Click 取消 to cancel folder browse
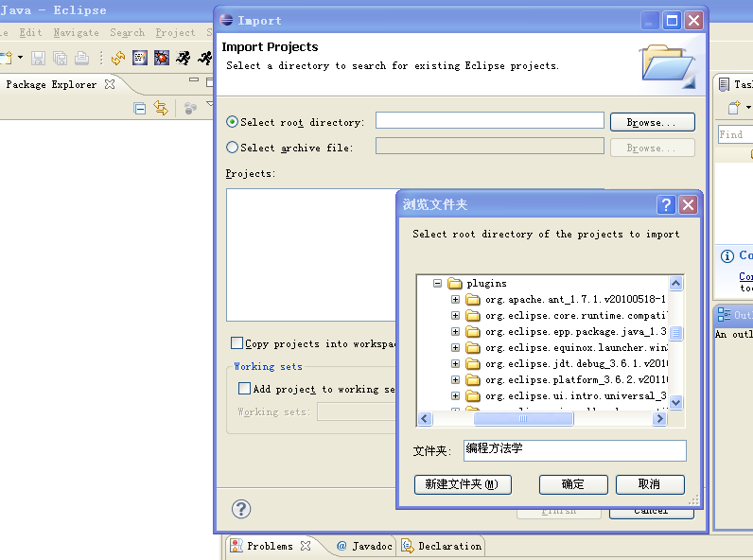 (650, 484)
